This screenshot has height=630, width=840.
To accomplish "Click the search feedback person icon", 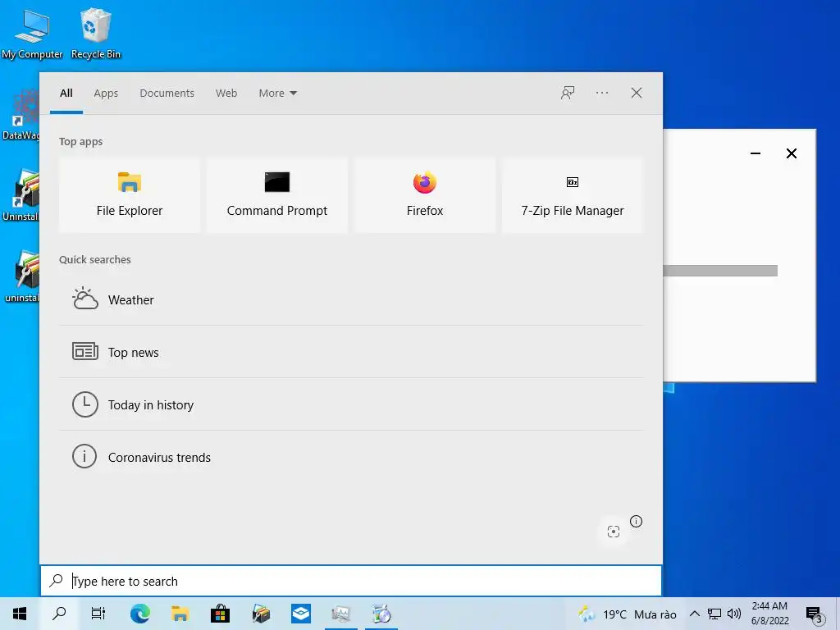I will click(x=568, y=94).
